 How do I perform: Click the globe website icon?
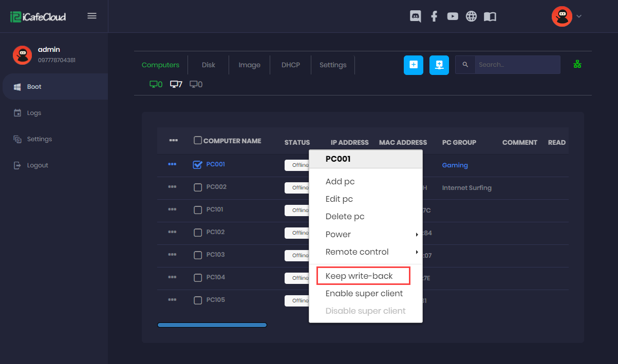point(471,16)
